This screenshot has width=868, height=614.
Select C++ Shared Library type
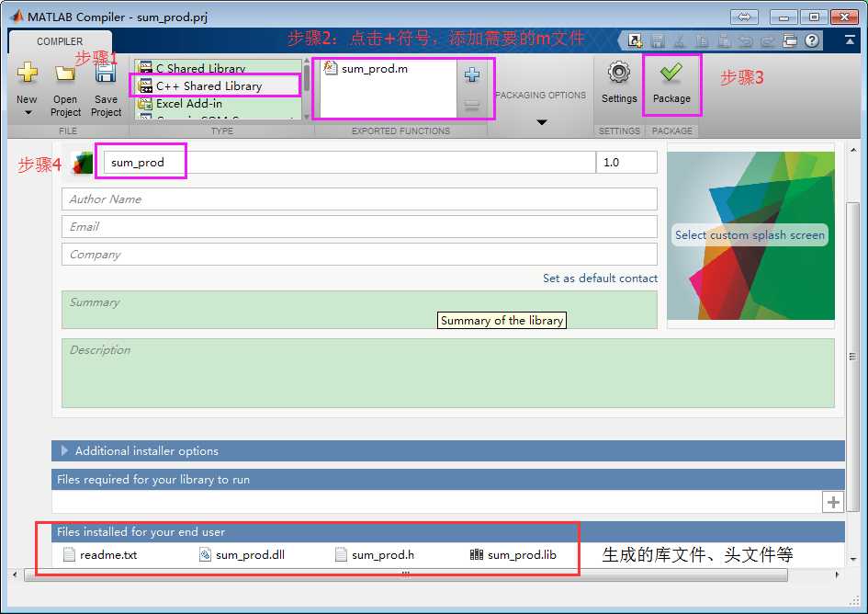point(209,85)
